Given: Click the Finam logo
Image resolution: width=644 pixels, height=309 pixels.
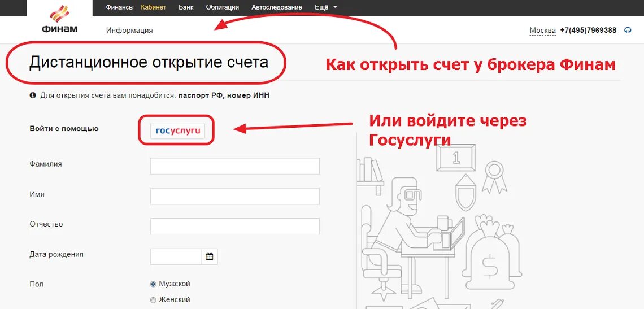Looking at the screenshot, I should pos(59,19).
